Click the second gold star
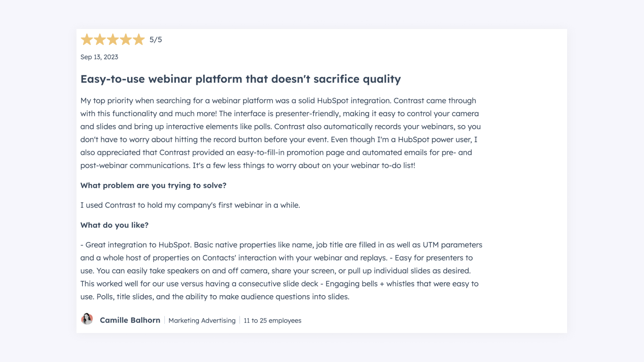The width and height of the screenshot is (644, 362). coord(100,39)
